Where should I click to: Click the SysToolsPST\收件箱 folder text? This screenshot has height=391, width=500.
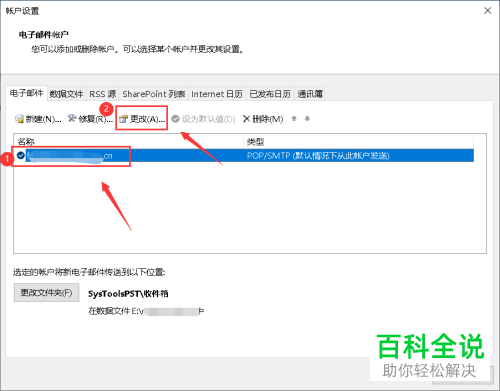(x=128, y=294)
